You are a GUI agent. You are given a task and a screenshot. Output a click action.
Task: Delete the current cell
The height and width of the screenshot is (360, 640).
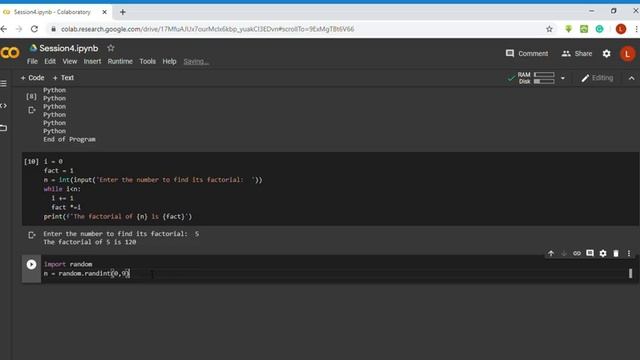(616, 253)
